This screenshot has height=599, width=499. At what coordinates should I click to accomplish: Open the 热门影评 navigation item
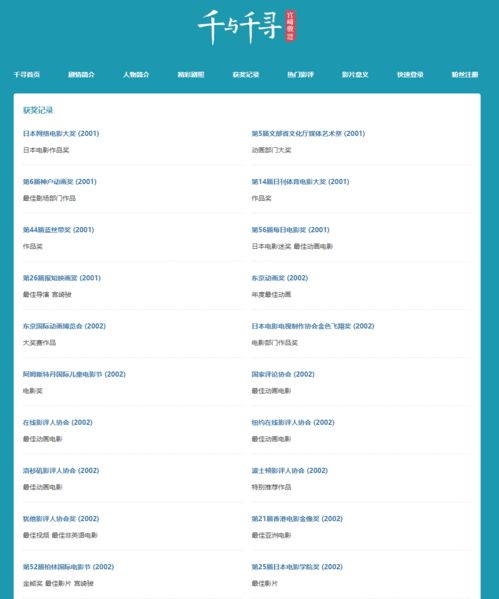pyautogui.click(x=300, y=74)
